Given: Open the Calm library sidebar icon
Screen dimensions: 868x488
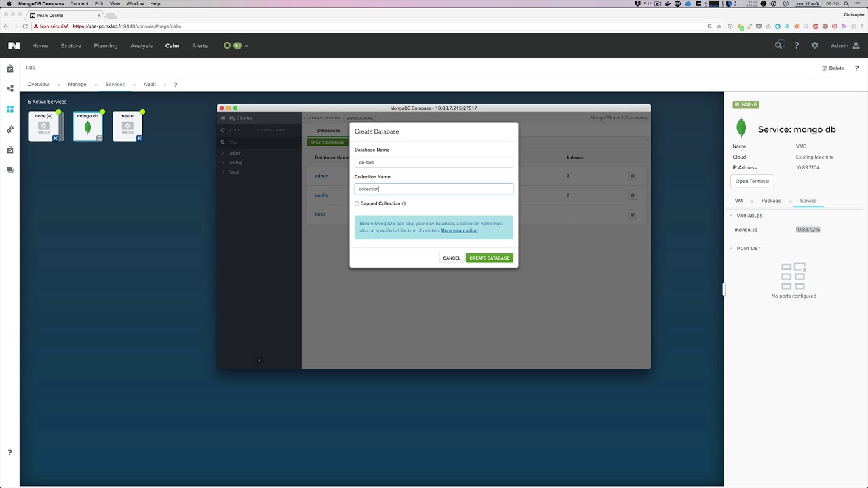Looking at the screenshot, I should tap(10, 170).
